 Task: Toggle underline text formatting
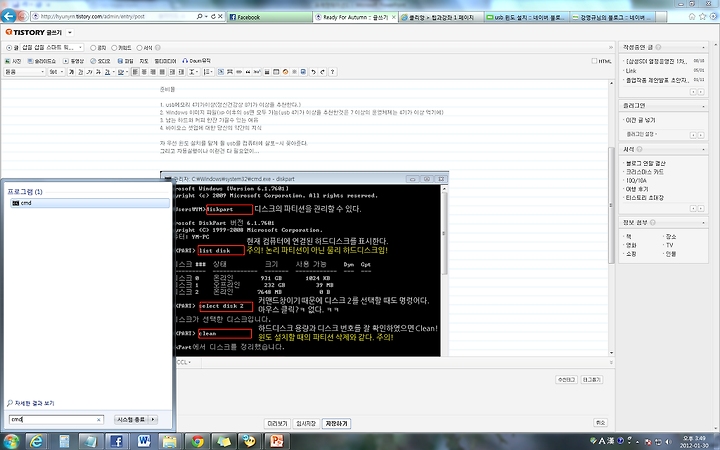[x=80, y=72]
